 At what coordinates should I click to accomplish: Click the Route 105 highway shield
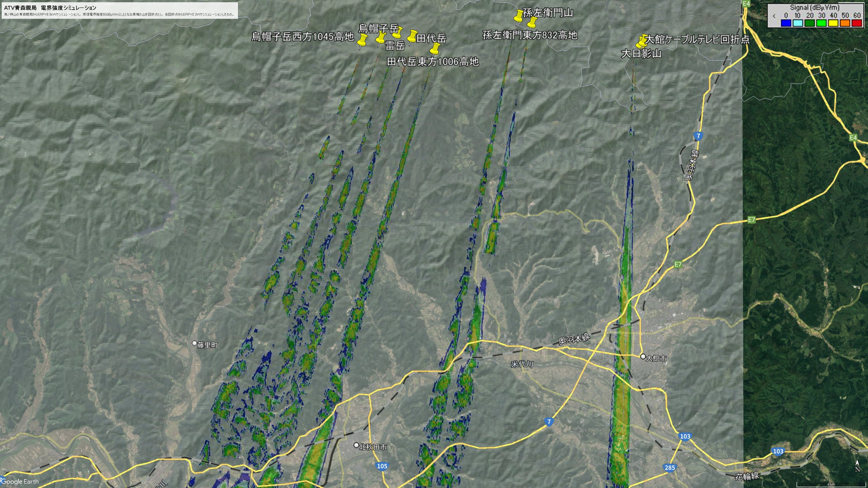click(x=382, y=466)
